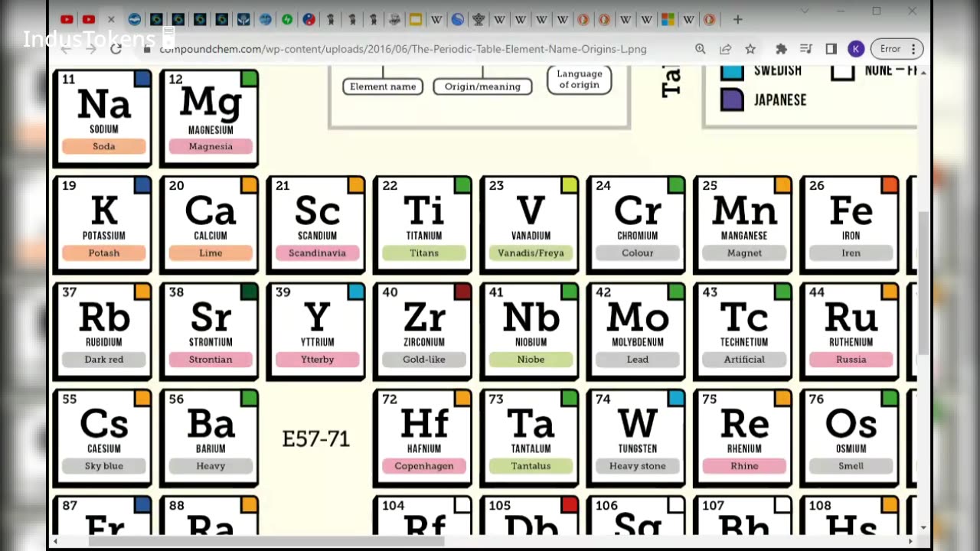
Task: Click the Sodium Na element tile
Action: tap(103, 118)
